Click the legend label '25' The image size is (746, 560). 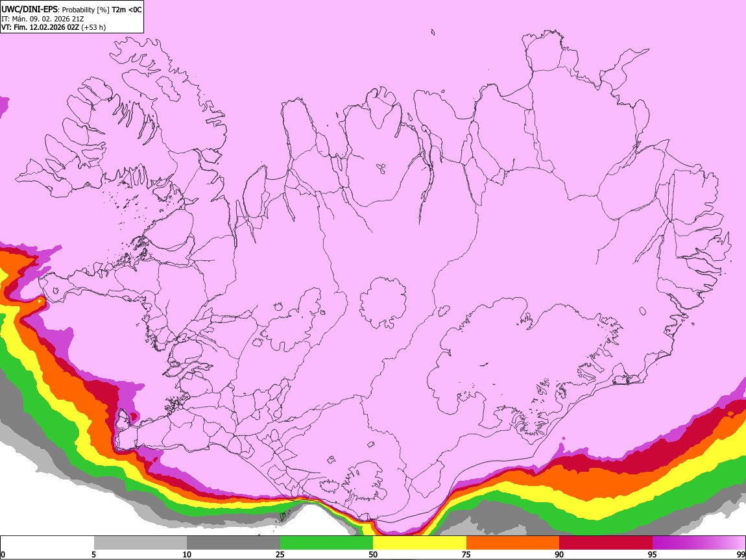point(280,554)
